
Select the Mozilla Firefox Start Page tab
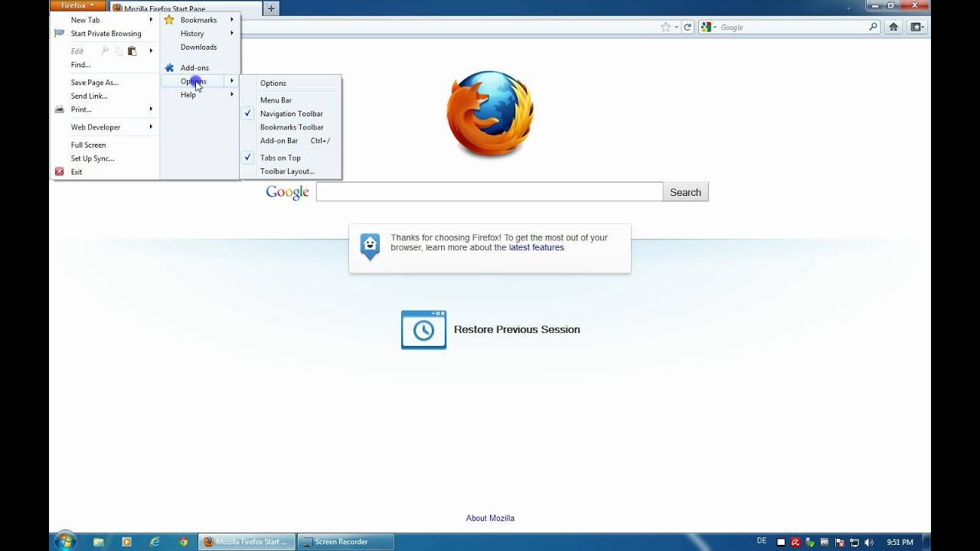[184, 8]
